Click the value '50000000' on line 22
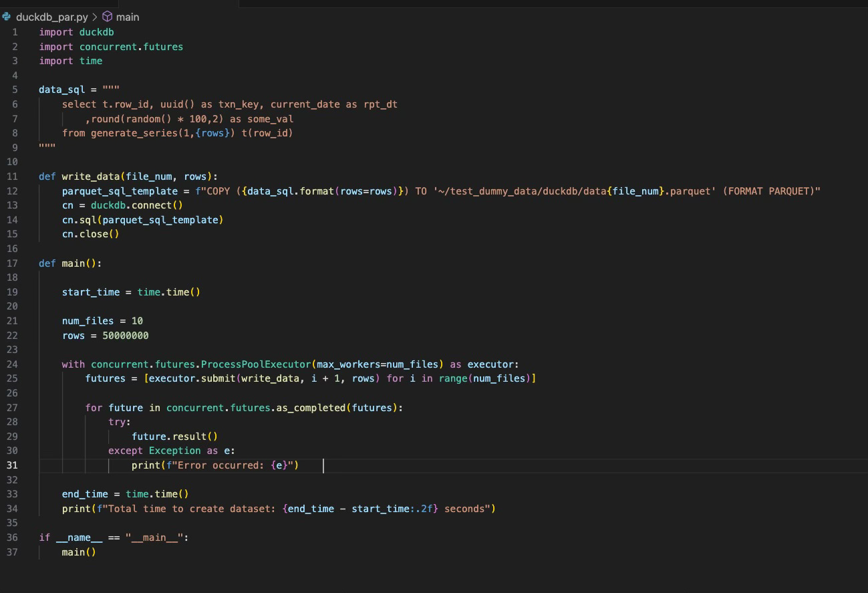This screenshot has width=868, height=593. [x=126, y=336]
